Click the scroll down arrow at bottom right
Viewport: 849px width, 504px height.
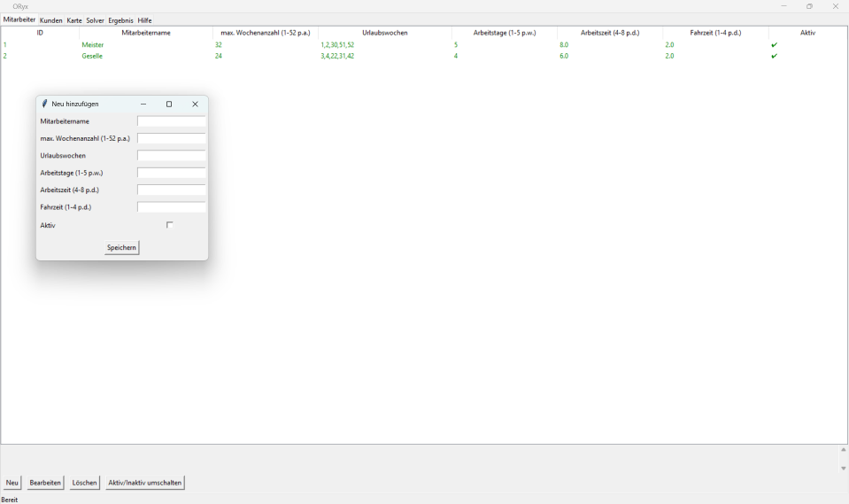[843, 468]
